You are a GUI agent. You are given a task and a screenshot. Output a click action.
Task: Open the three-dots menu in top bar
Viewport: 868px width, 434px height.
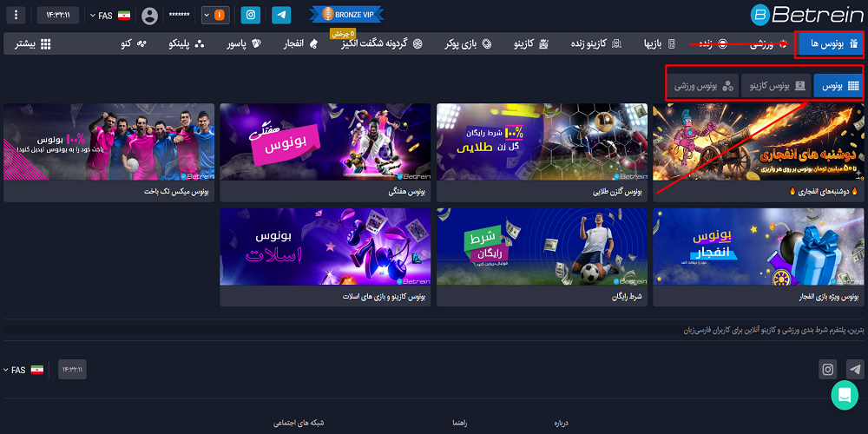15,15
